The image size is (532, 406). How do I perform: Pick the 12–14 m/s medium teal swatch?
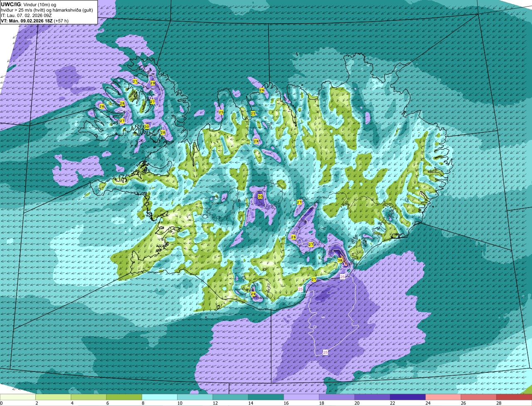point(230,397)
